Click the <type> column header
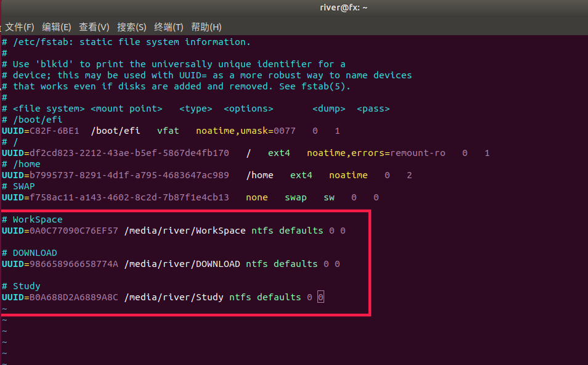Viewport: 588px width, 365px height. [196, 109]
